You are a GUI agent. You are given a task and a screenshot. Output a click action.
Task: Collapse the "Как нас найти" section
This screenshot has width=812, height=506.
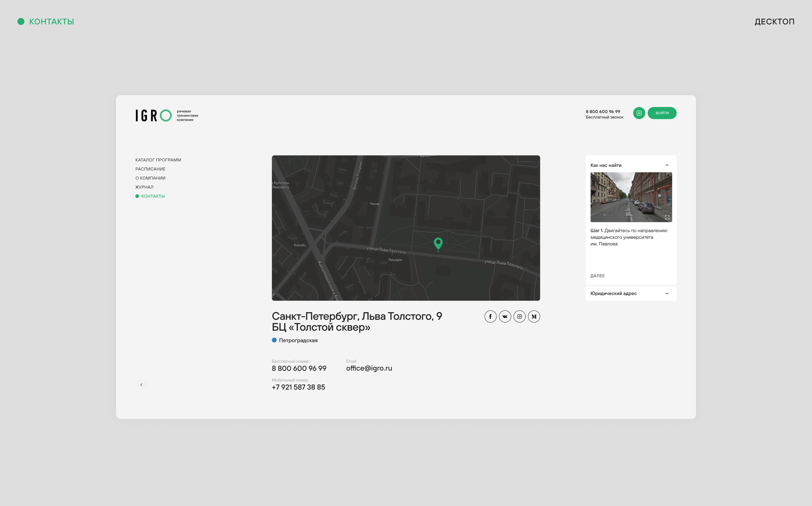[x=666, y=165]
